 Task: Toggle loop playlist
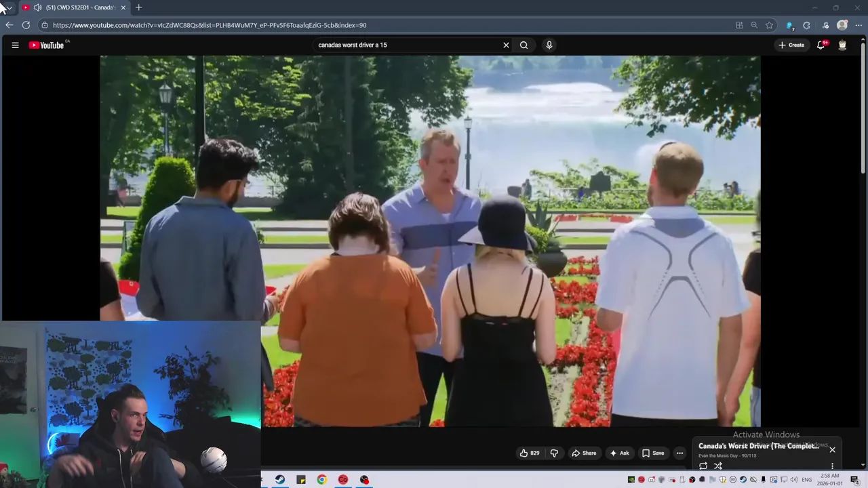(703, 466)
